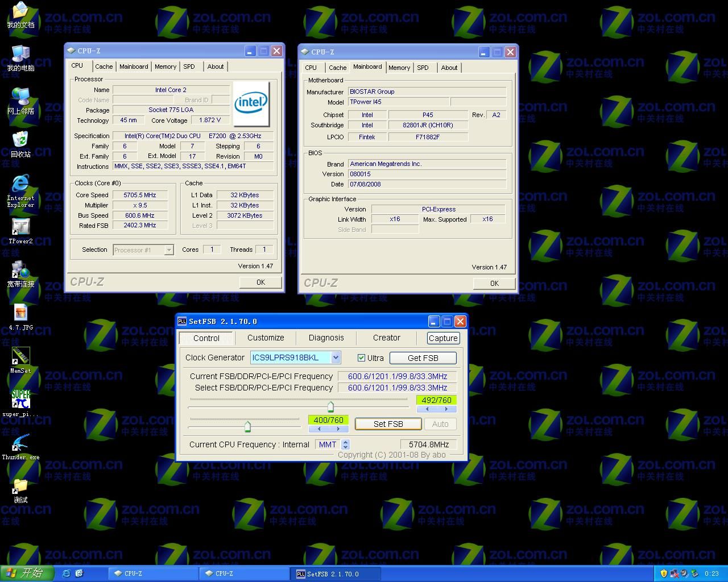Switch to Cache tab in left CPU-Z
Screen dimensions: 728x582
pos(104,66)
